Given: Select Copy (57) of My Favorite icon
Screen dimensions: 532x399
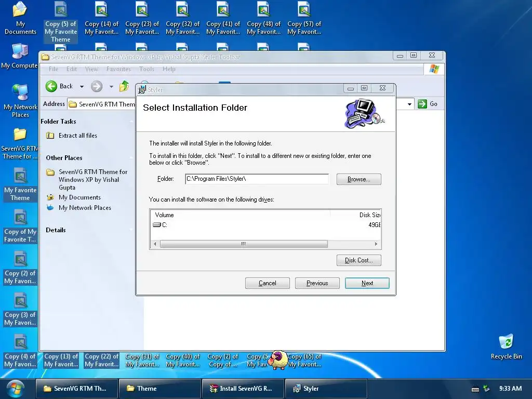Looking at the screenshot, I should click(304, 18).
